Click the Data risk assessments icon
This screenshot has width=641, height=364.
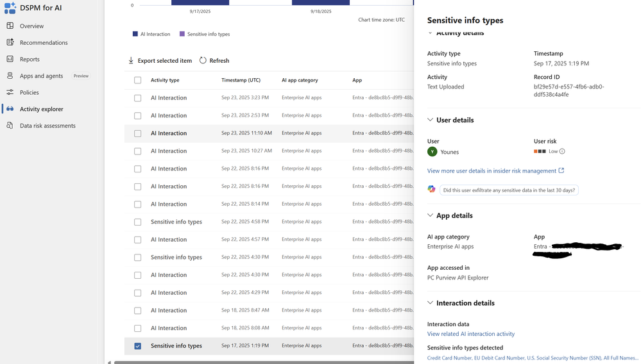pyautogui.click(x=10, y=126)
